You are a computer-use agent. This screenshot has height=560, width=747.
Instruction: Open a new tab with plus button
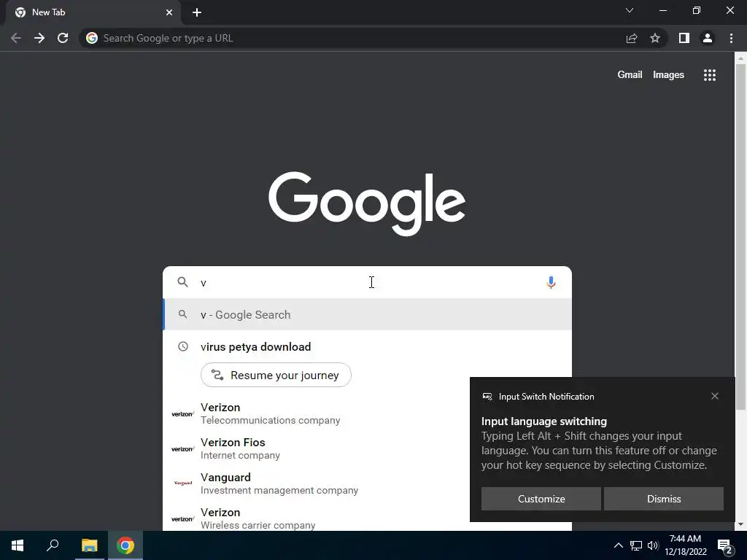pyautogui.click(x=197, y=12)
